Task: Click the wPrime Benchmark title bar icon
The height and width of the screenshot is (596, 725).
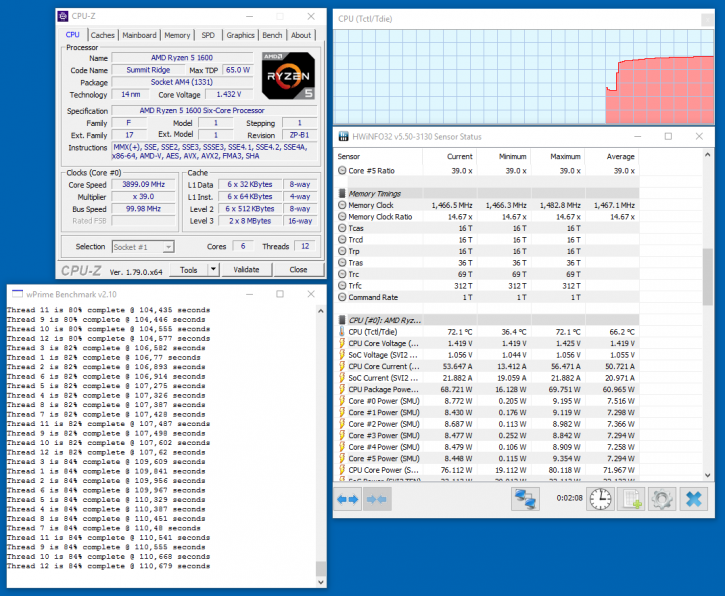Action: [17, 294]
